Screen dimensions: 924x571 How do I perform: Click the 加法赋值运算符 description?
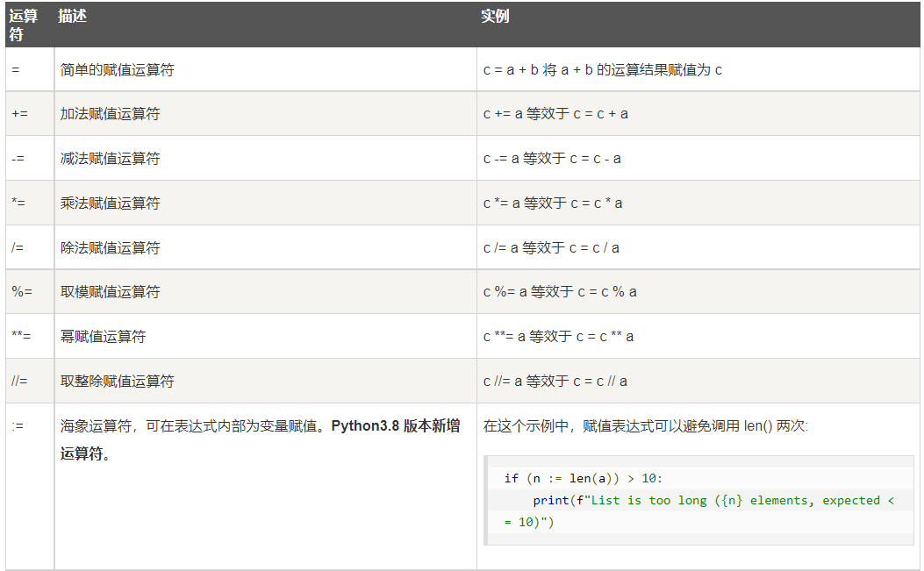(110, 114)
